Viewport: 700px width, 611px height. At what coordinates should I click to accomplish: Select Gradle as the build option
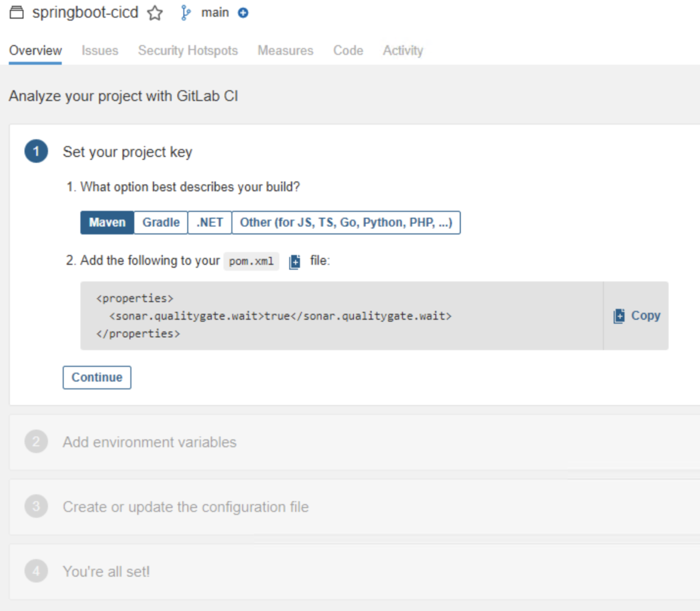161,222
